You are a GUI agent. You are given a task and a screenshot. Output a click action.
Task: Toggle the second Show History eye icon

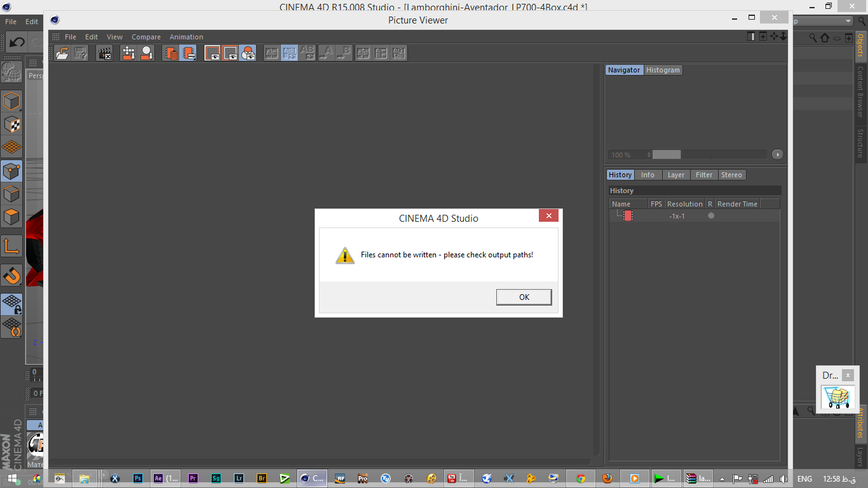coord(230,53)
